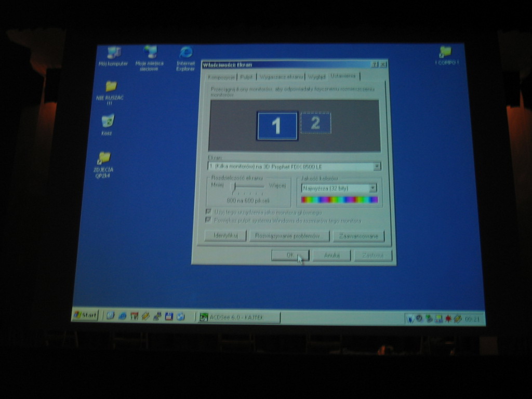
Task: Open the NIE RUSZAC folder
Action: click(110, 86)
